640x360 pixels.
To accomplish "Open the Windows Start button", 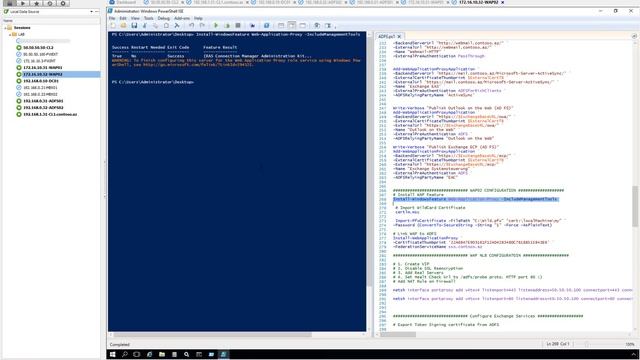I will coord(113,354).
